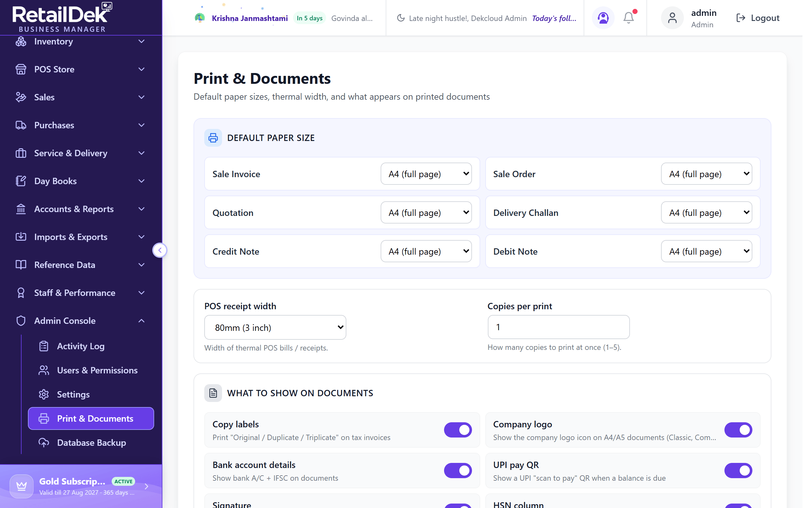Open the Quotation paper size dropdown
This screenshot has width=812, height=508.
tap(426, 212)
